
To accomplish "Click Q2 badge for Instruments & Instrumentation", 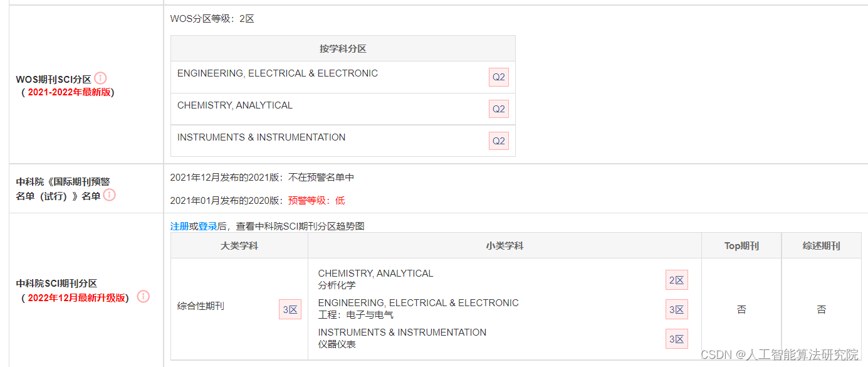I will pyautogui.click(x=498, y=141).
